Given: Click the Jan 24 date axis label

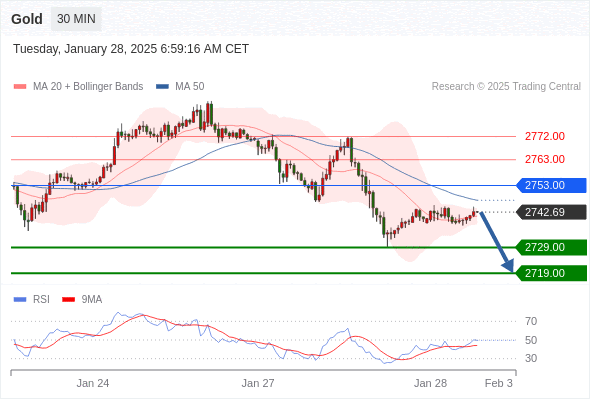Looking at the screenshot, I should (93, 383).
